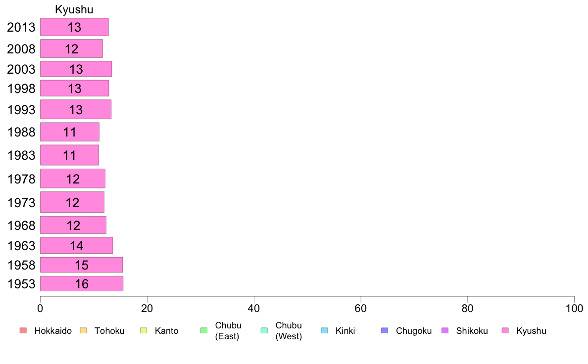Click the Tohoku legend color swatch
Screen dimensions: 588x364
click(83, 331)
